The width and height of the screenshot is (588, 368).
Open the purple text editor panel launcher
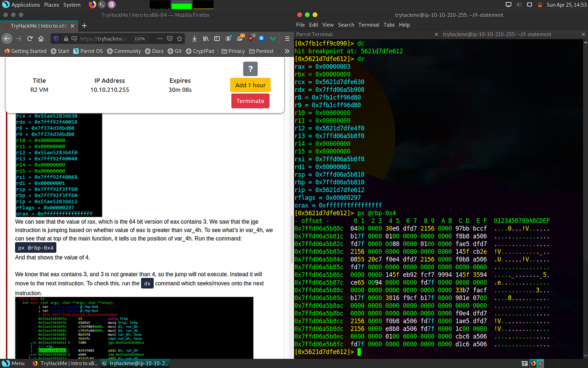point(111,5)
